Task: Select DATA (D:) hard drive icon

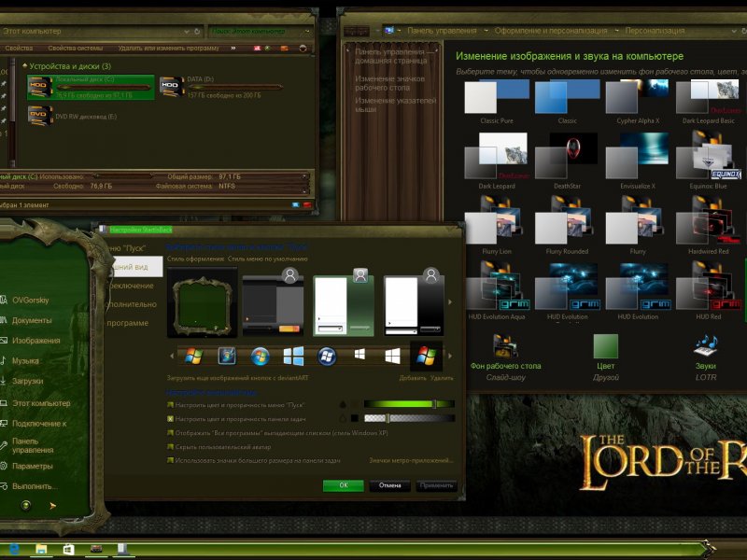Action: [x=172, y=87]
